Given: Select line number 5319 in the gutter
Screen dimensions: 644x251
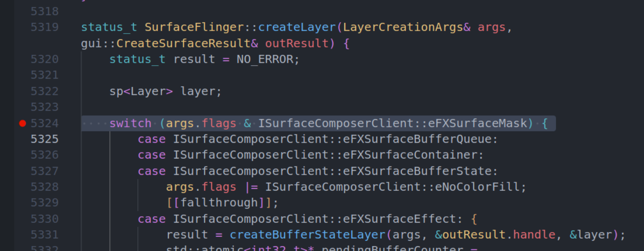Looking at the screenshot, I should [44, 27].
